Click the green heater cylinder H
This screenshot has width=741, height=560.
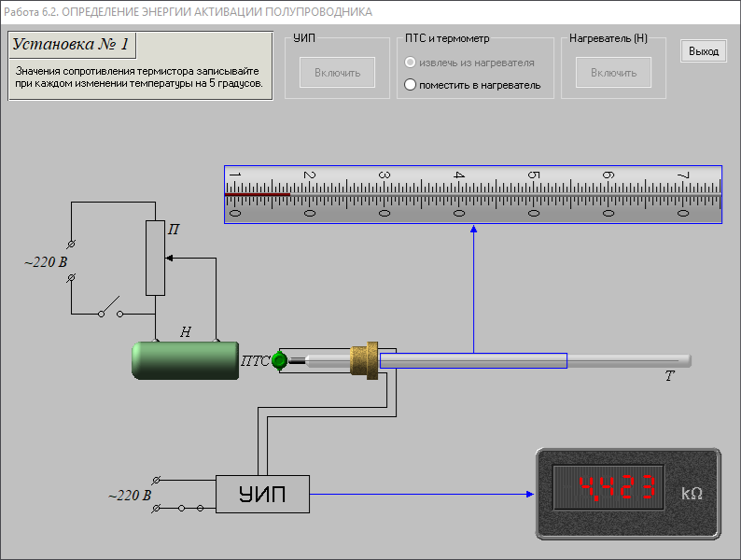pos(184,360)
